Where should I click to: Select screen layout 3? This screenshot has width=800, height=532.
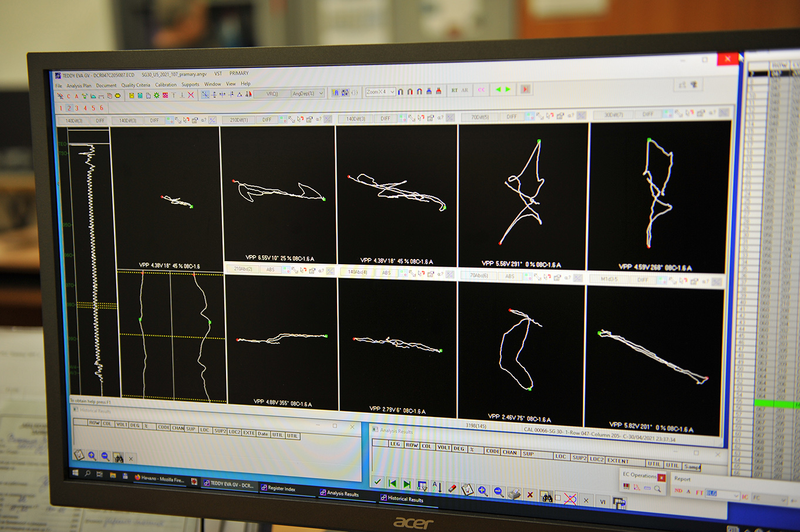coord(77,108)
